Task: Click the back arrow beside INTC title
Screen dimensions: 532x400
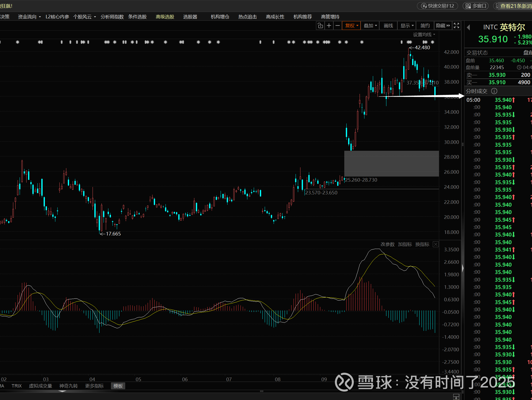Action: (x=468, y=27)
